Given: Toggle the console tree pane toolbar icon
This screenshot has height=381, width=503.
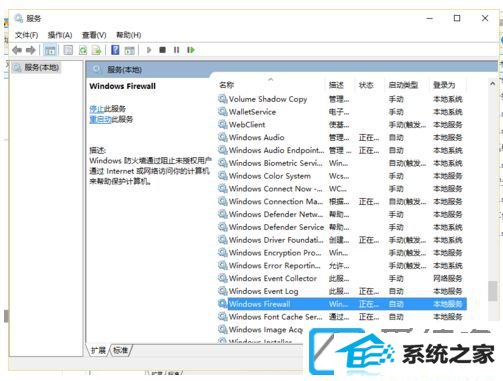Looking at the screenshot, I should tap(50, 50).
